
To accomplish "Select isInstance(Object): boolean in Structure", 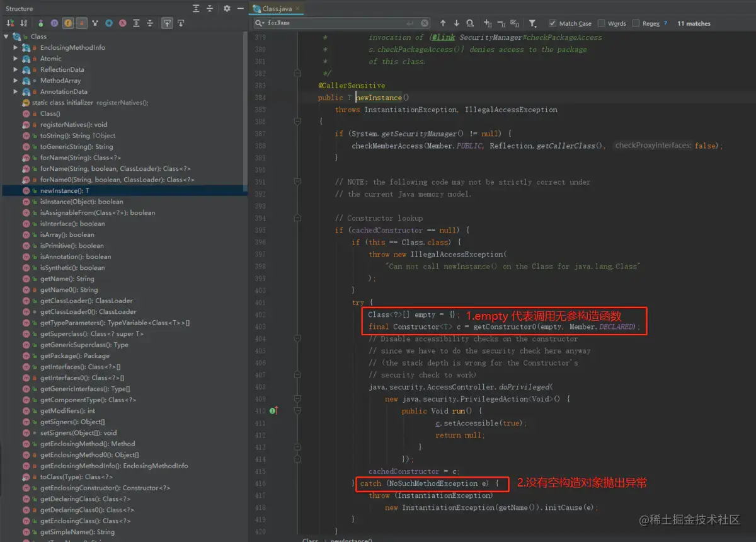I will (81, 202).
